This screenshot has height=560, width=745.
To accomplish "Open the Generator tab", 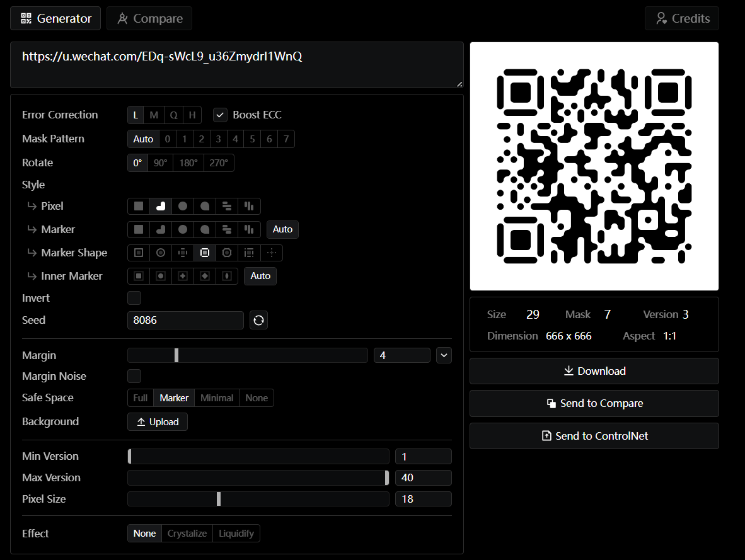I will coord(55,18).
